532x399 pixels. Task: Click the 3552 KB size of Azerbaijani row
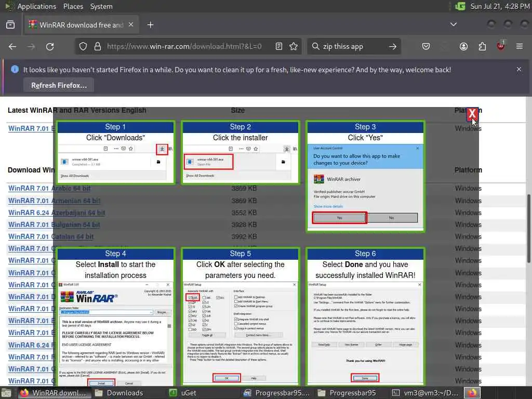tap(244, 212)
